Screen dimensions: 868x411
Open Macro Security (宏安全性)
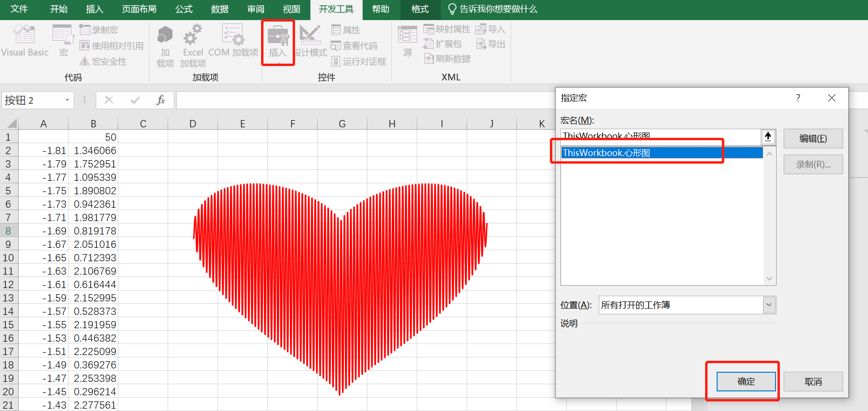pos(103,61)
